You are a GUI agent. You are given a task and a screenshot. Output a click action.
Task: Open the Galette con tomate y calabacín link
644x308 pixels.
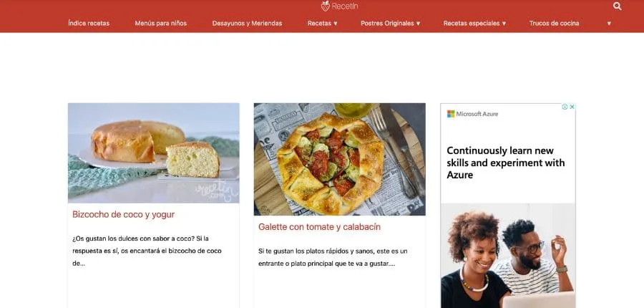pyautogui.click(x=320, y=226)
